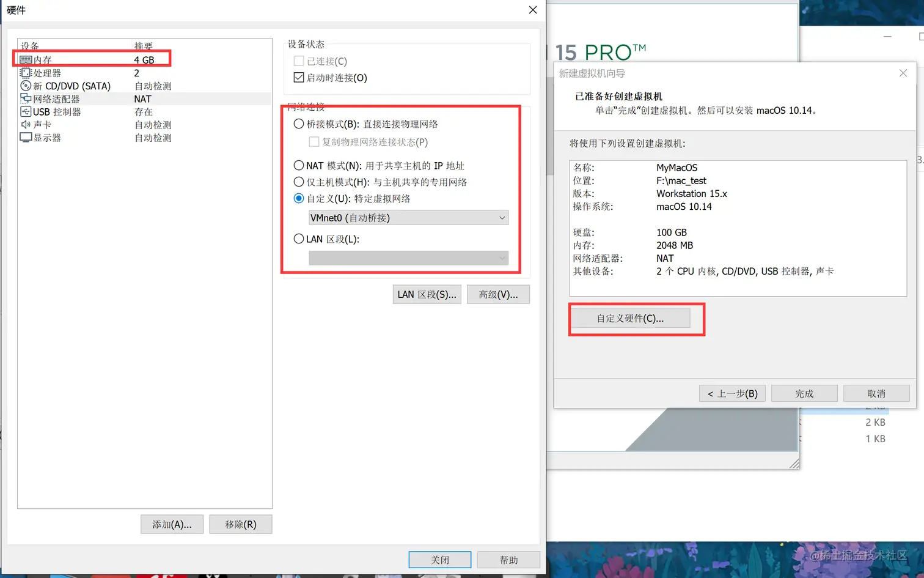Click 存在 summary of USB controller

point(144,111)
